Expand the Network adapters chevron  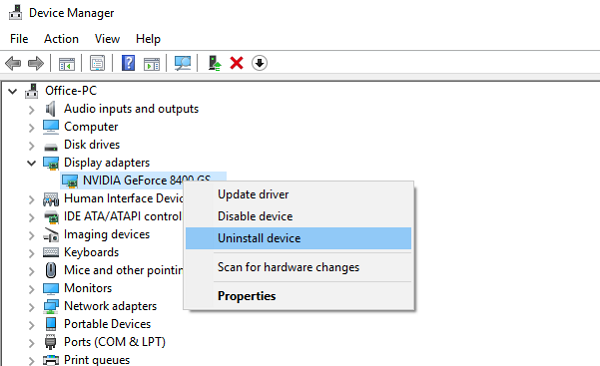click(31, 307)
